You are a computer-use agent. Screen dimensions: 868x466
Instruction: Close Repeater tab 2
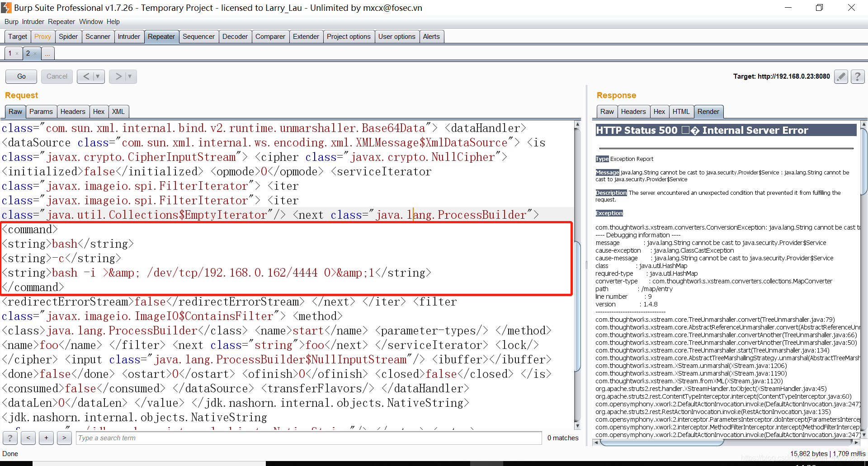point(35,54)
